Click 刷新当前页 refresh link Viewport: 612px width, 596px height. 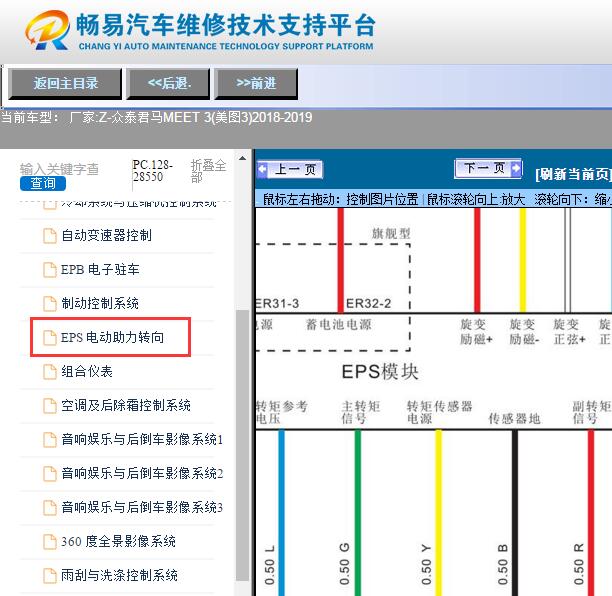[573, 174]
